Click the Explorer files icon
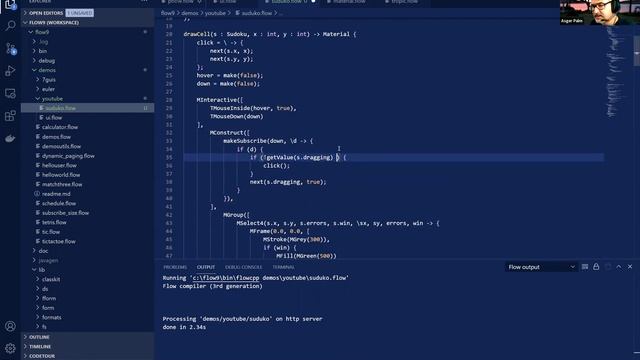The width and height of the screenshot is (640, 360). [x=10, y=4]
